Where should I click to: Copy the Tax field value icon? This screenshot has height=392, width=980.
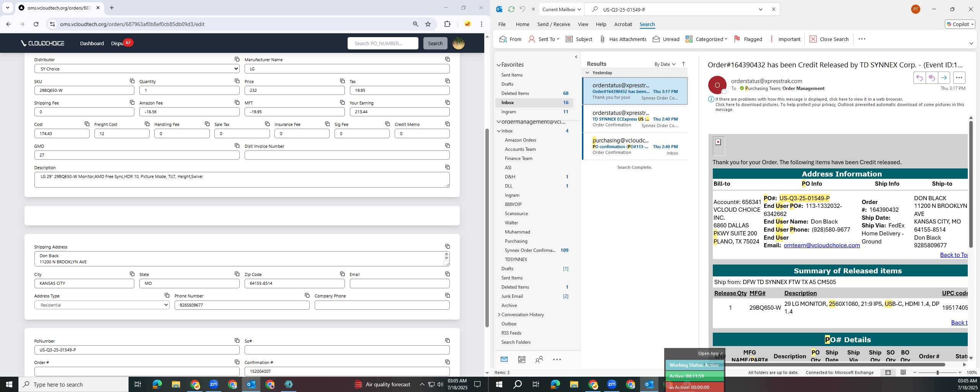pyautogui.click(x=448, y=81)
